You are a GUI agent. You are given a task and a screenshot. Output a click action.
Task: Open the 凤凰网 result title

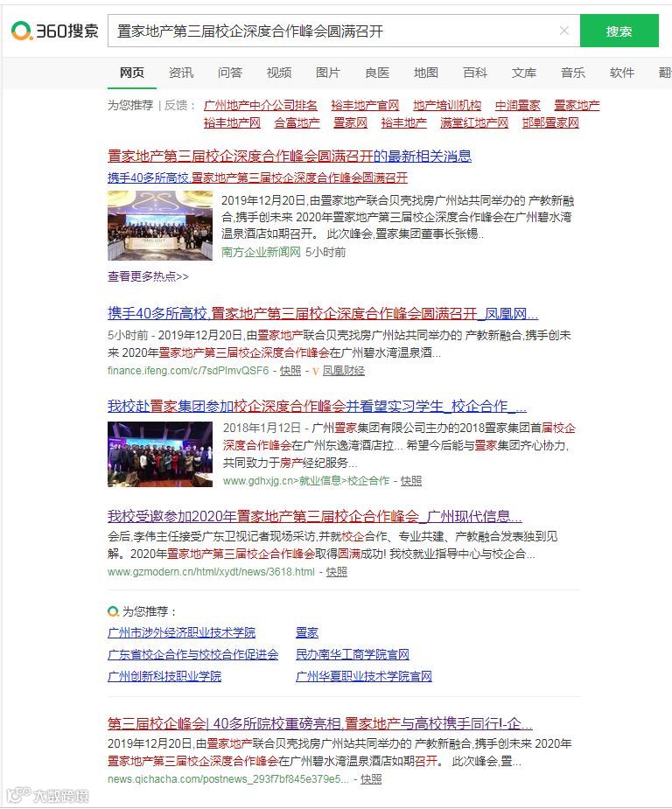coord(323,314)
